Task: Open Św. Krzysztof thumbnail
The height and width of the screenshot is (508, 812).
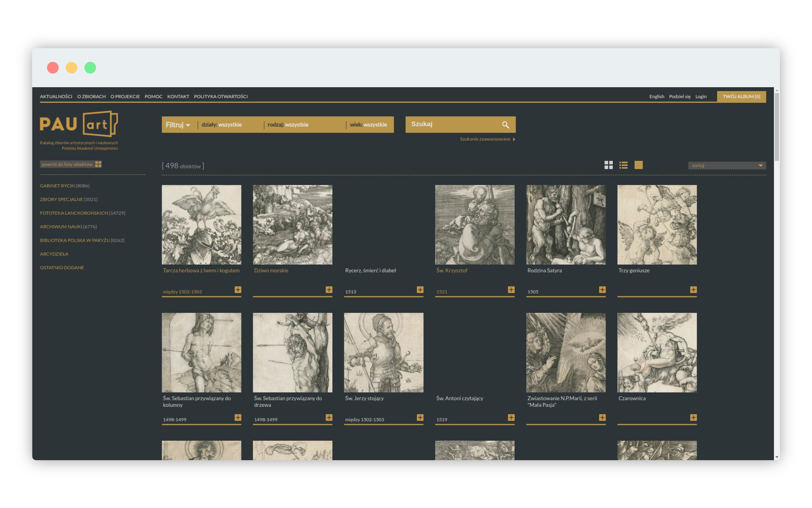Action: coord(475,225)
